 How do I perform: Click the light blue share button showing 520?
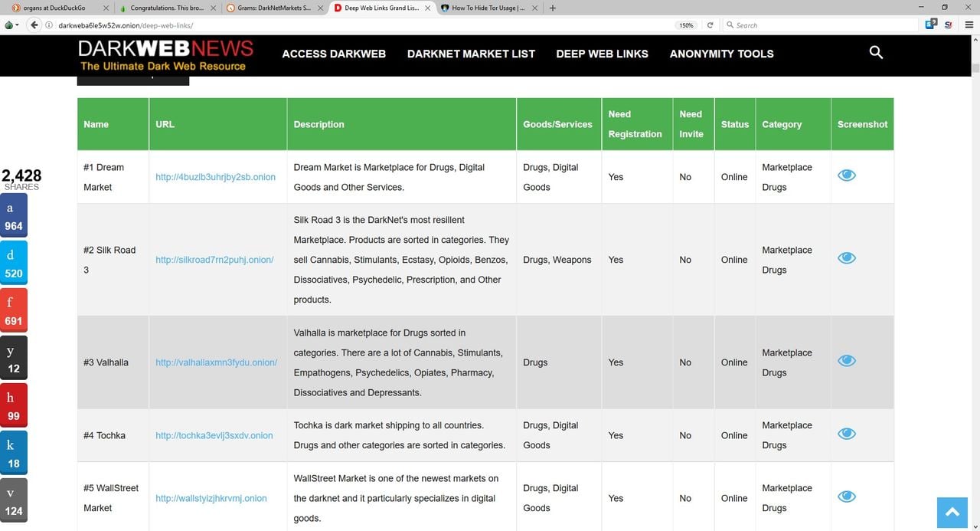coord(14,264)
